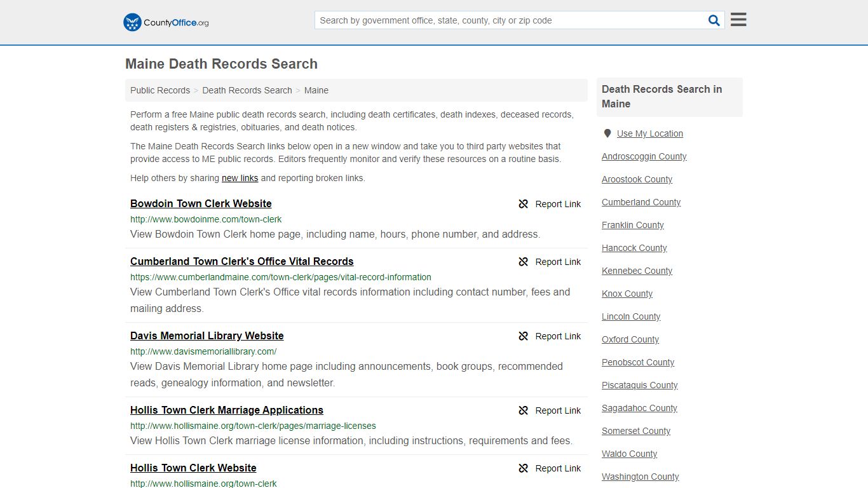Select Somerset County
This screenshot has width=868, height=488.
click(636, 431)
